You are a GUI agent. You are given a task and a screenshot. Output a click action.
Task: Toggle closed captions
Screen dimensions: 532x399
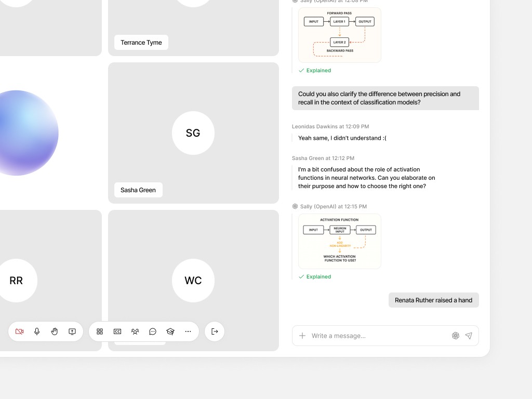pyautogui.click(x=117, y=331)
